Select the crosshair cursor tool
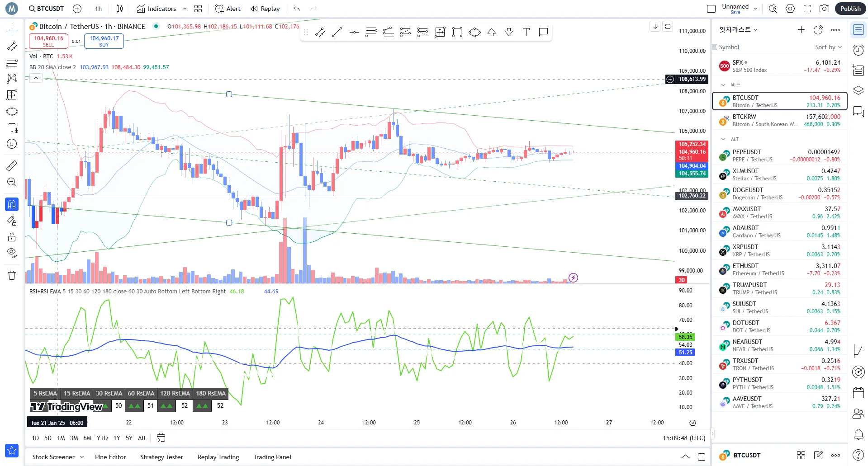868x466 pixels. pos(12,30)
